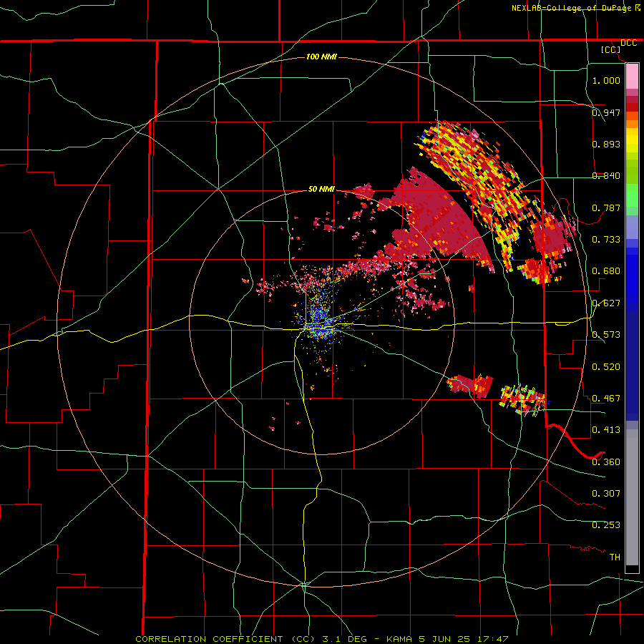Click the 0.840 legend value
The image size is (644, 644).
(x=606, y=176)
